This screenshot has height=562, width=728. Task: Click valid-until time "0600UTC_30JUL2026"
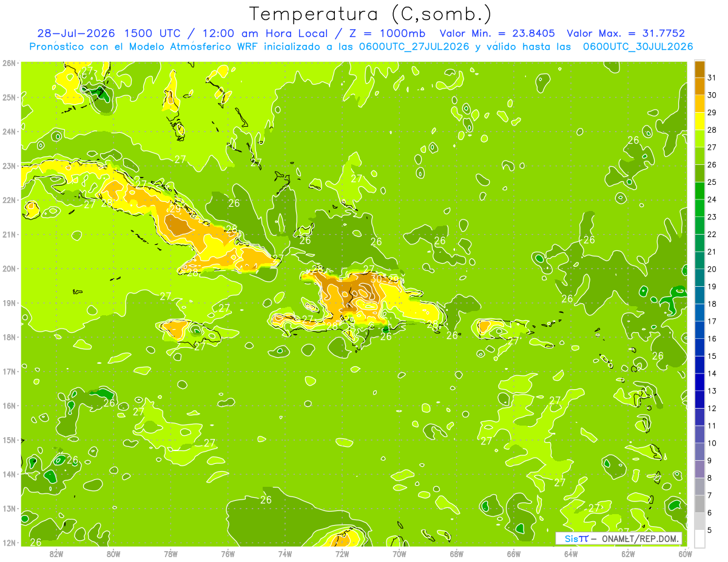(638, 46)
